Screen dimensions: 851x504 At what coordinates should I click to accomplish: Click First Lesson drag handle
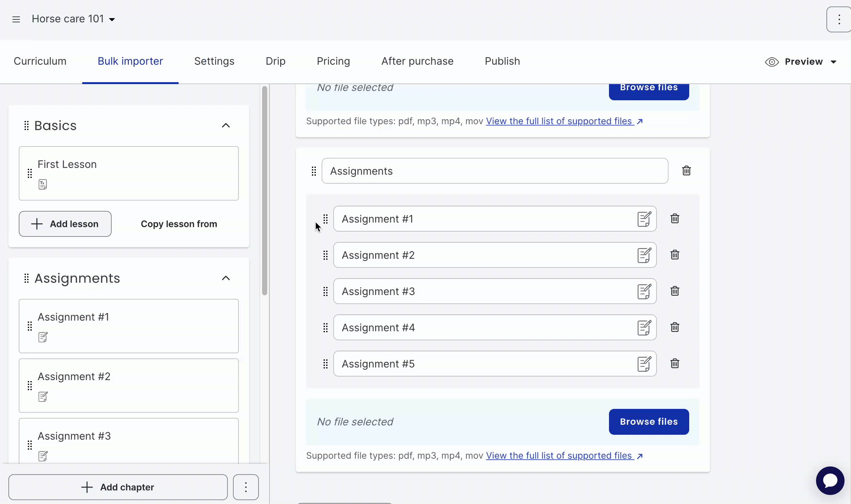pyautogui.click(x=29, y=173)
